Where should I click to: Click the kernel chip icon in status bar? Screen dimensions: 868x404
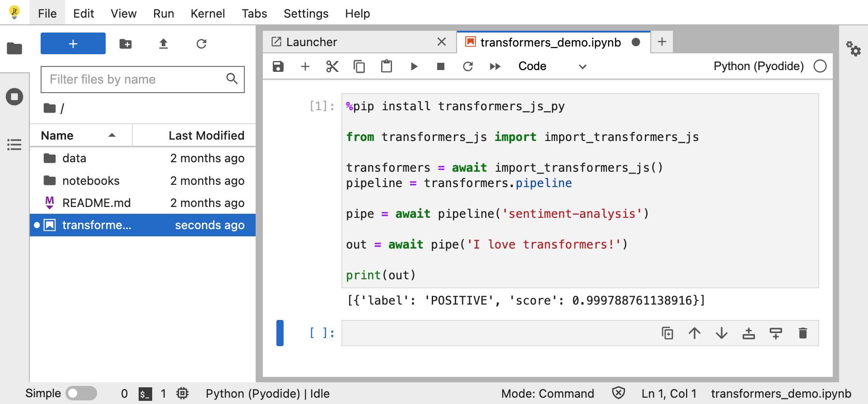(182, 393)
